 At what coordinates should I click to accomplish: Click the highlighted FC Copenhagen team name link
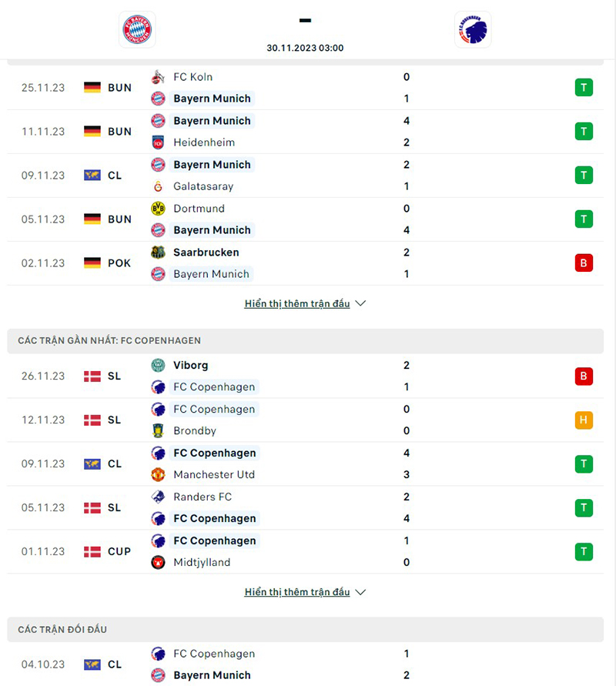pyautogui.click(x=214, y=387)
